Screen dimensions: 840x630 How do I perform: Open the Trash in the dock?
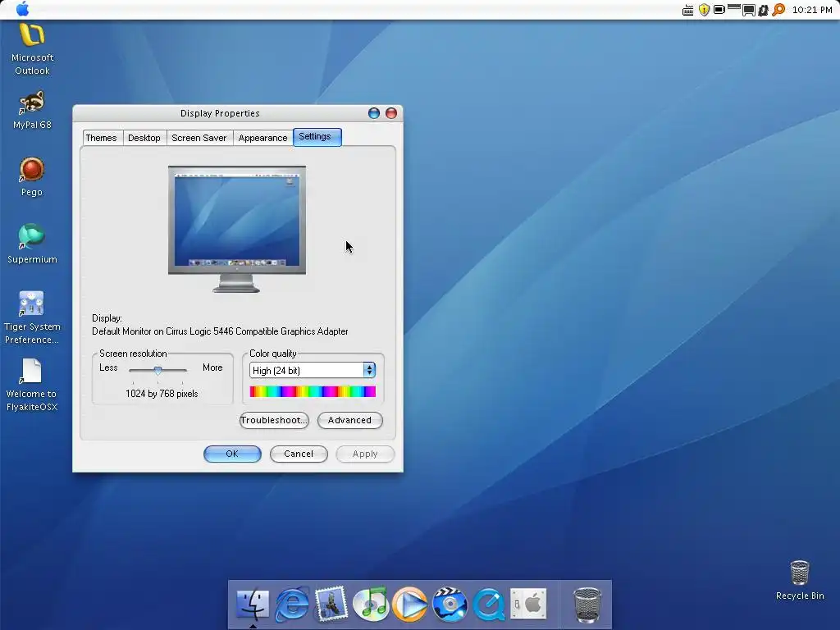point(587,605)
